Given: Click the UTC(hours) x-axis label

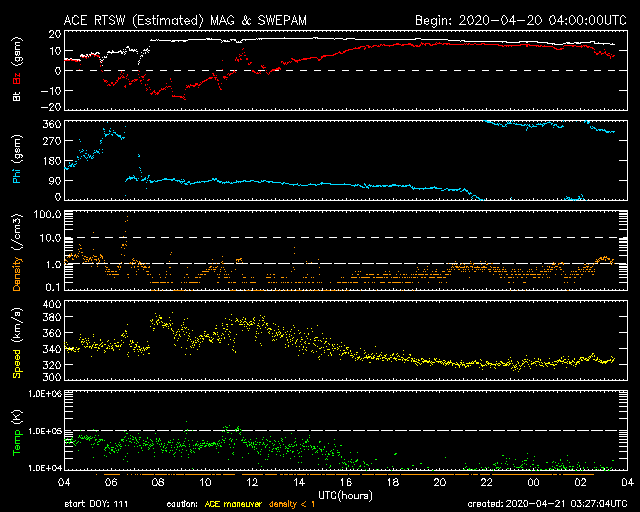Looking at the screenshot, I should pyautogui.click(x=345, y=494).
